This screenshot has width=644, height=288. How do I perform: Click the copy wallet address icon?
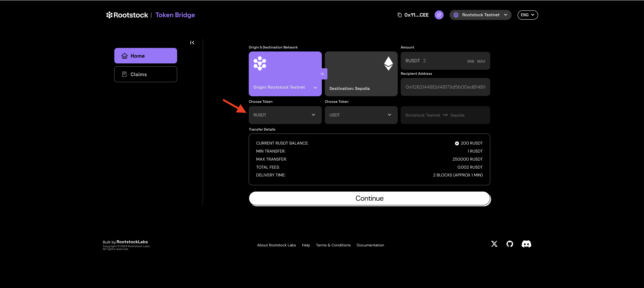click(399, 15)
